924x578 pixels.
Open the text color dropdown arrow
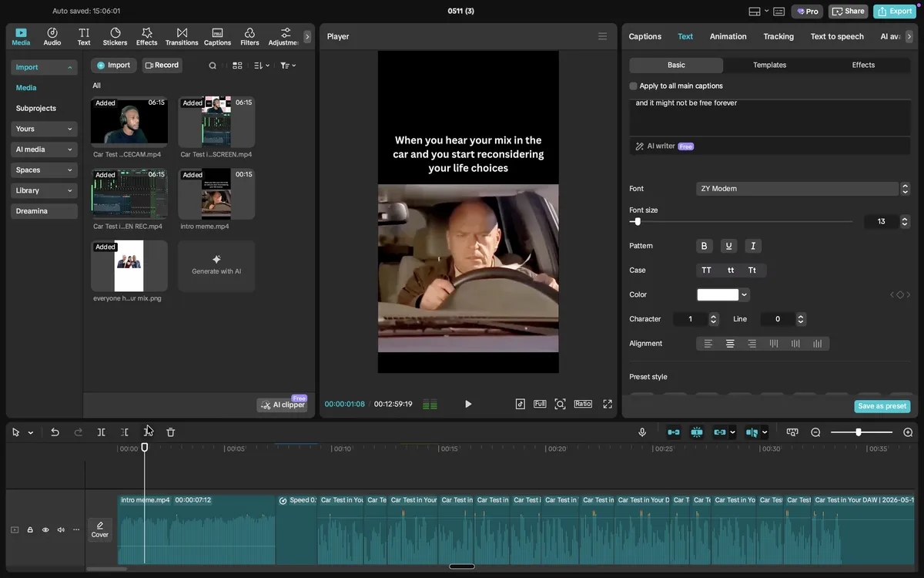click(x=745, y=294)
